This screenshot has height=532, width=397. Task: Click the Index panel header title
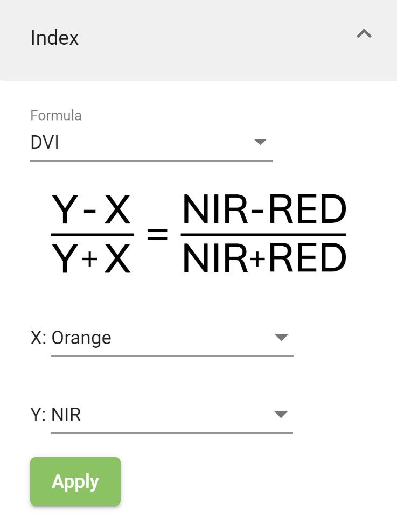[54, 38]
